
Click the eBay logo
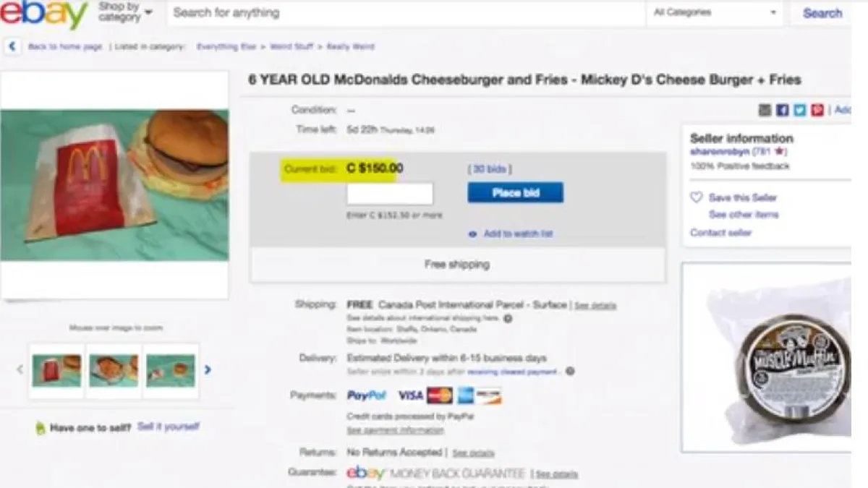click(43, 14)
